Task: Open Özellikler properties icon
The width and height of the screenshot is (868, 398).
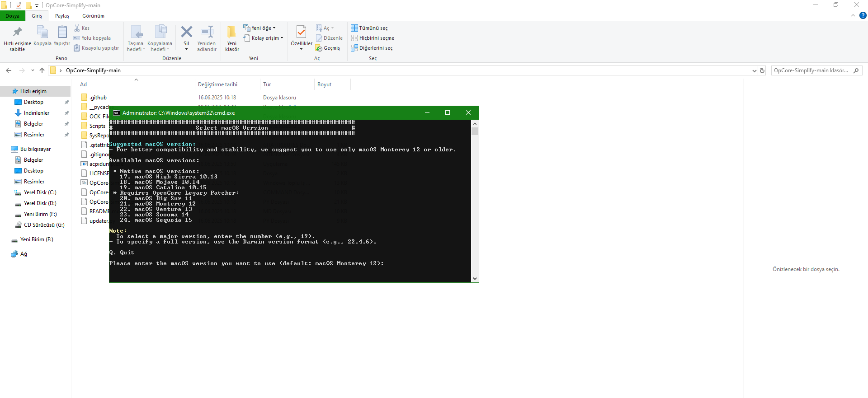Action: coord(301,33)
